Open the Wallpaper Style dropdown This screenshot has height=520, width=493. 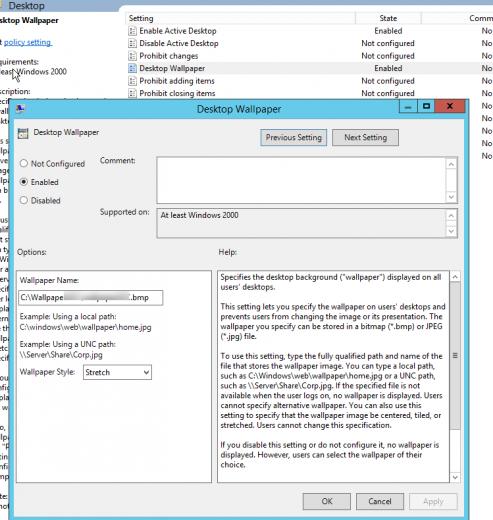pos(117,372)
